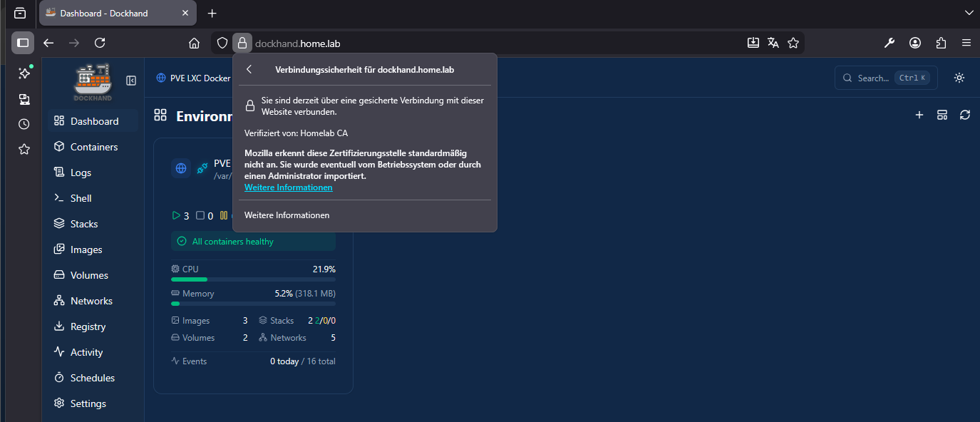This screenshot has height=422, width=980.
Task: Go back in the security panel
Action: pyautogui.click(x=249, y=69)
